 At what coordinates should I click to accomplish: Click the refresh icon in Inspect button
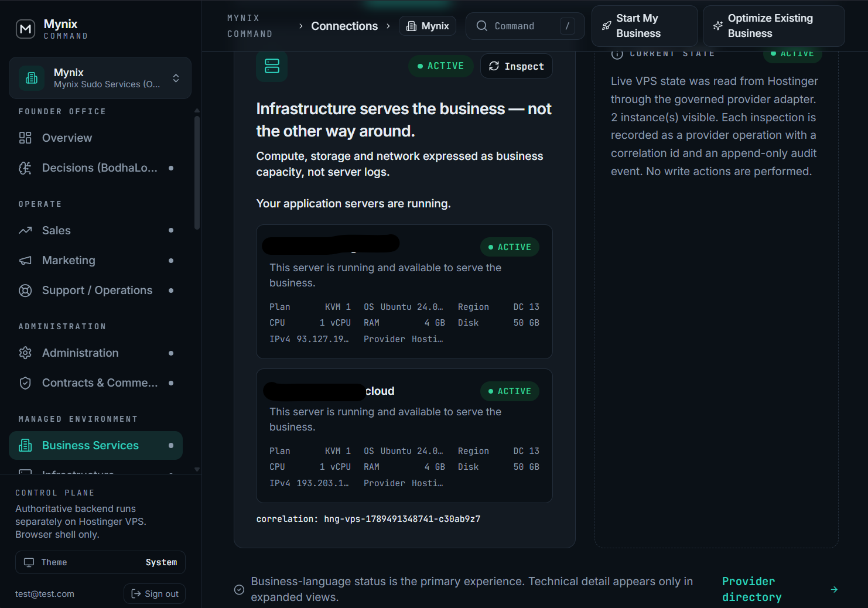[494, 66]
